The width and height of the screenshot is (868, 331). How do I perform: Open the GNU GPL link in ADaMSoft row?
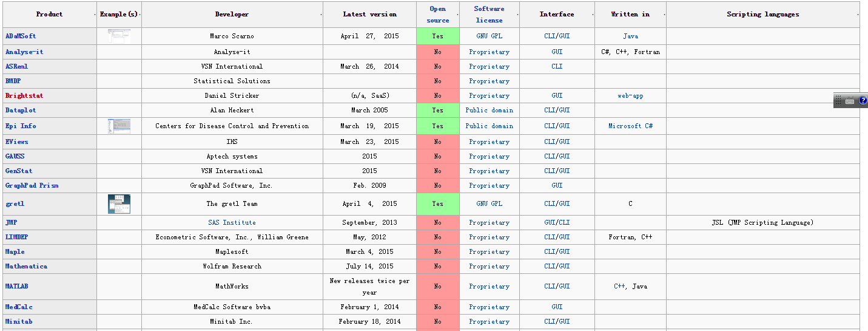(489, 36)
